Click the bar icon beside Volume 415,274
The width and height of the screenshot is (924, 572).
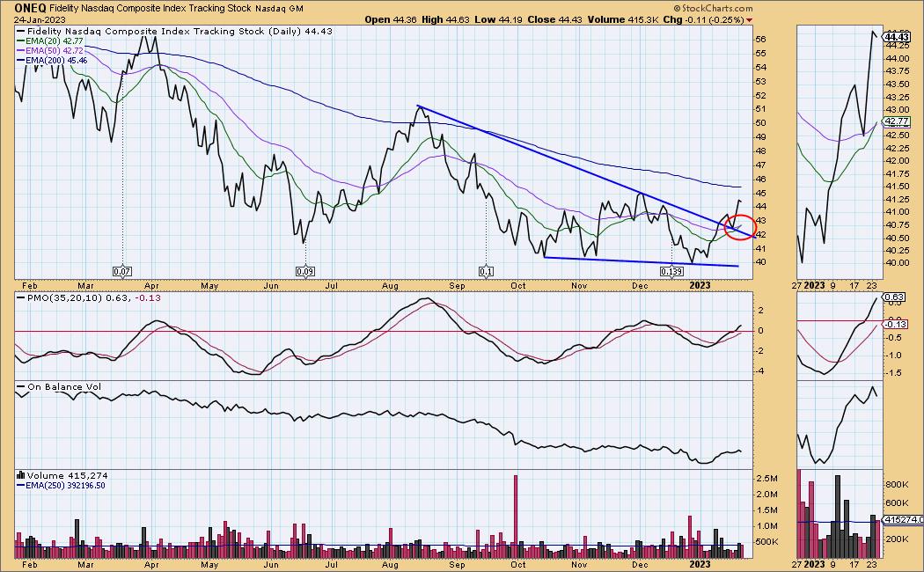[20, 475]
